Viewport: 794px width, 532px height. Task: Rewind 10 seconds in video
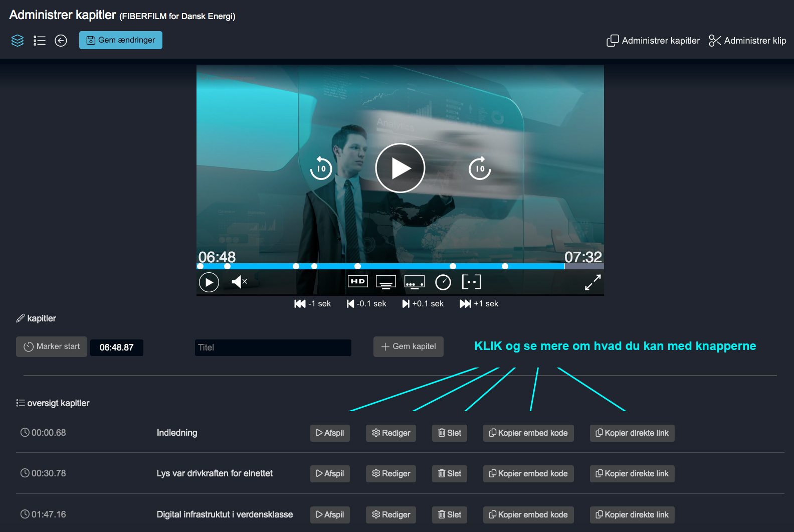click(x=321, y=168)
